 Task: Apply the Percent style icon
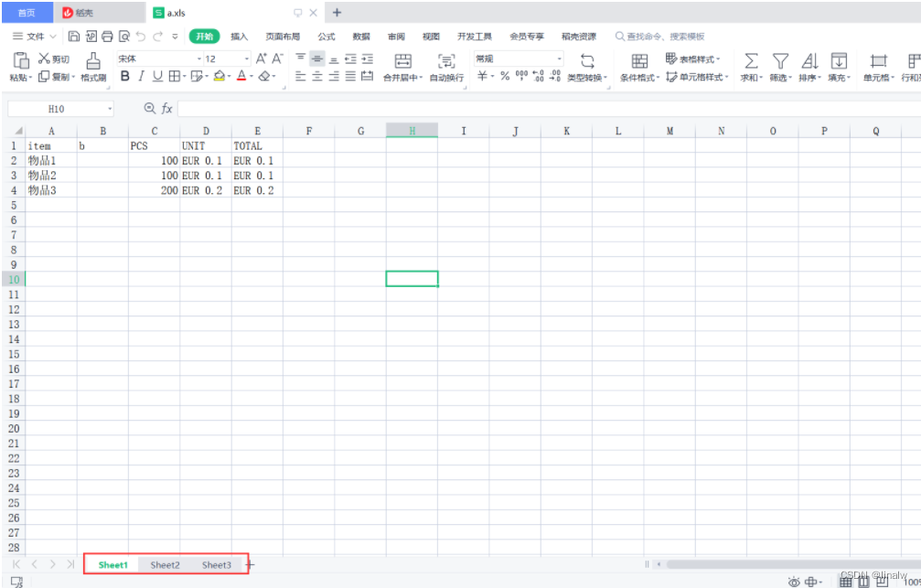point(505,77)
